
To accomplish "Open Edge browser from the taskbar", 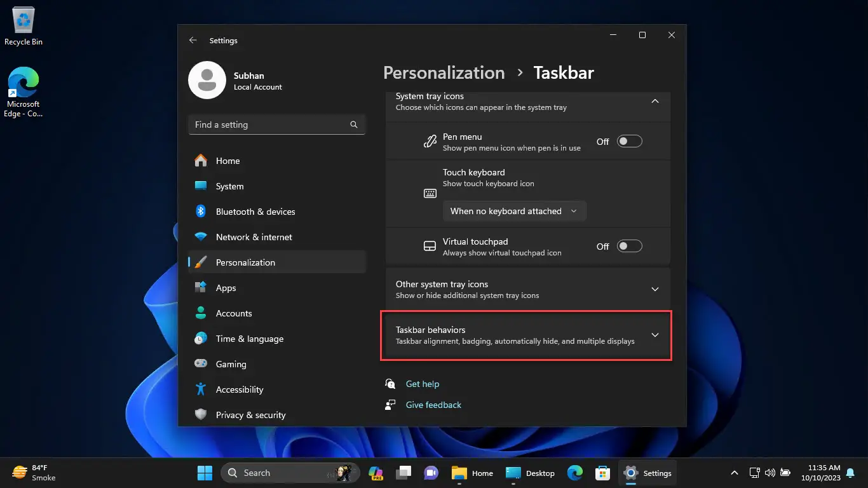I will pyautogui.click(x=575, y=473).
